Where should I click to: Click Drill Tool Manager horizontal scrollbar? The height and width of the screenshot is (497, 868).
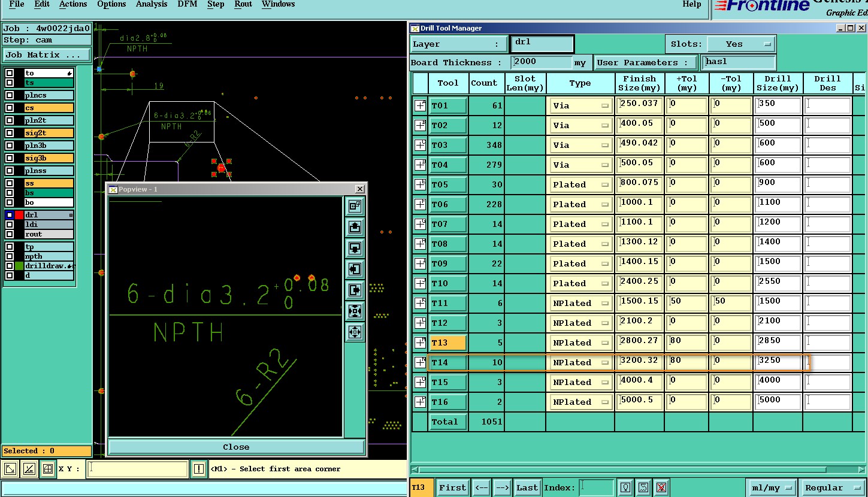(x=638, y=469)
